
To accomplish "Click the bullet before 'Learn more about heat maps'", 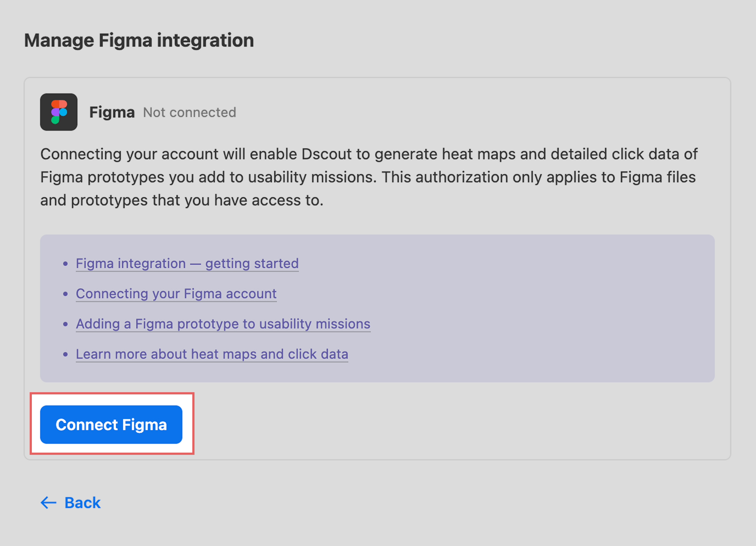I will pos(65,354).
